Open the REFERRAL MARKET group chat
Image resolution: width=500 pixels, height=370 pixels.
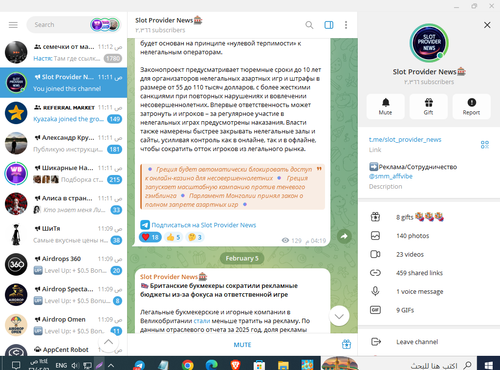tap(63, 113)
